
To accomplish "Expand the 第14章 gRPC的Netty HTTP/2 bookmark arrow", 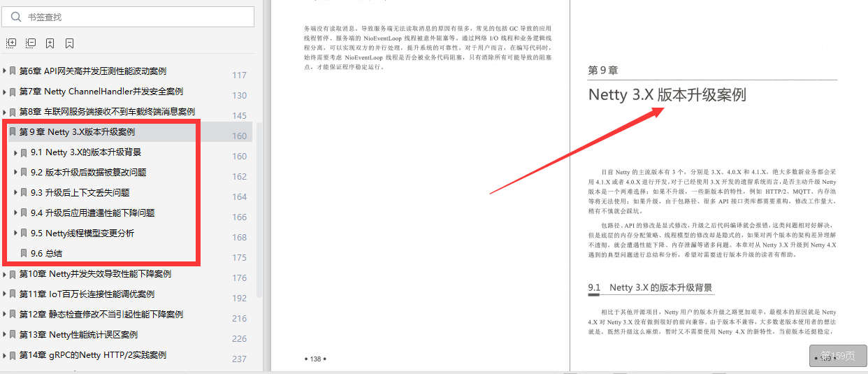I will click(x=5, y=355).
